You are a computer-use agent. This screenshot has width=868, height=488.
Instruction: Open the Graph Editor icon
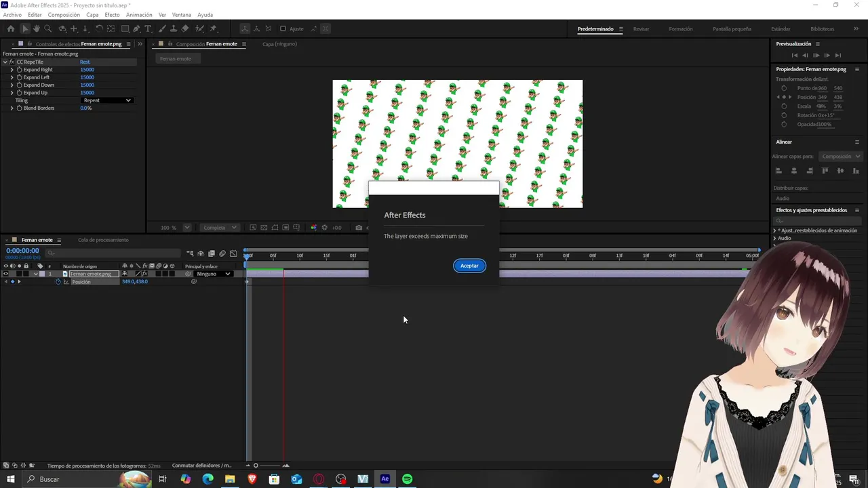pyautogui.click(x=233, y=253)
